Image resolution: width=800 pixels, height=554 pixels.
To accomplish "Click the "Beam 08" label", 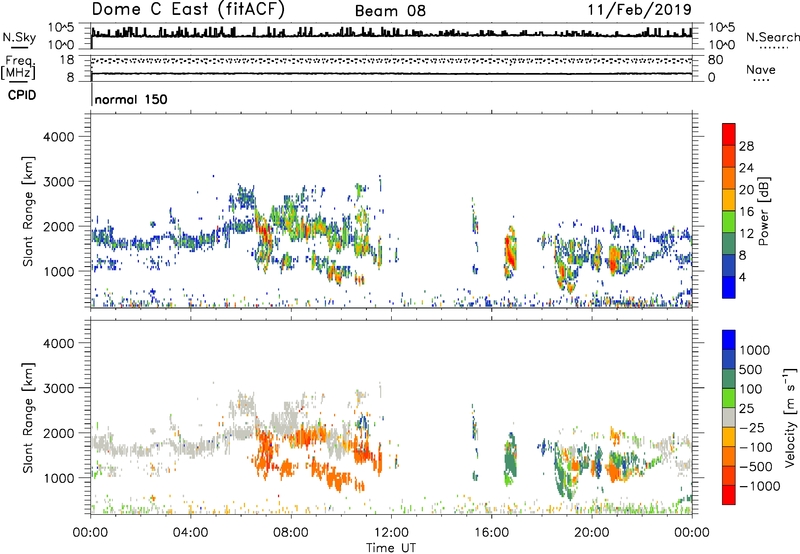I will click(390, 11).
